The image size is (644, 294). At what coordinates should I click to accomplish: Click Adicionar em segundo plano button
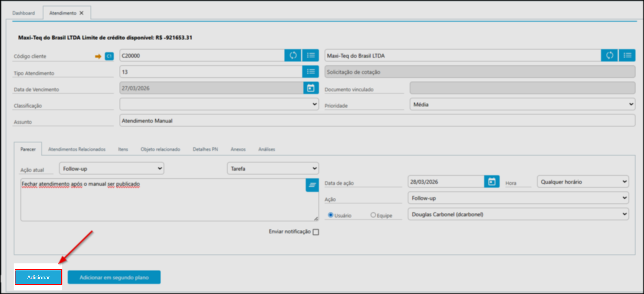click(114, 277)
